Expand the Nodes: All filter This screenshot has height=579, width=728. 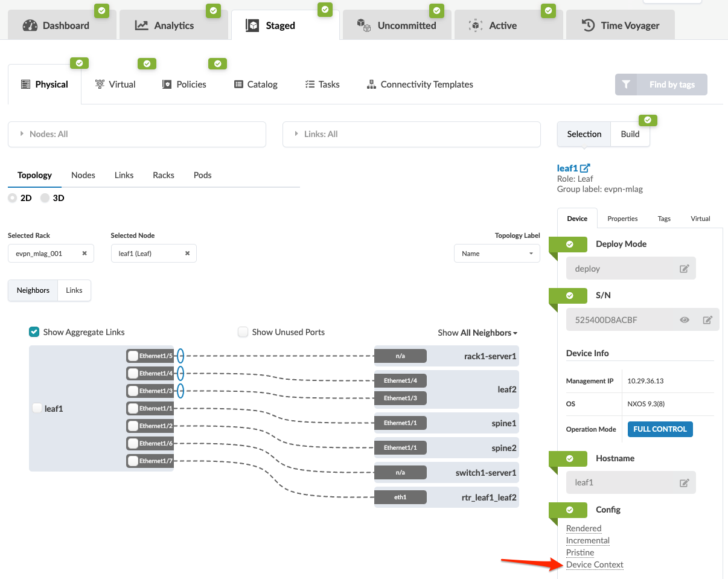(137, 134)
